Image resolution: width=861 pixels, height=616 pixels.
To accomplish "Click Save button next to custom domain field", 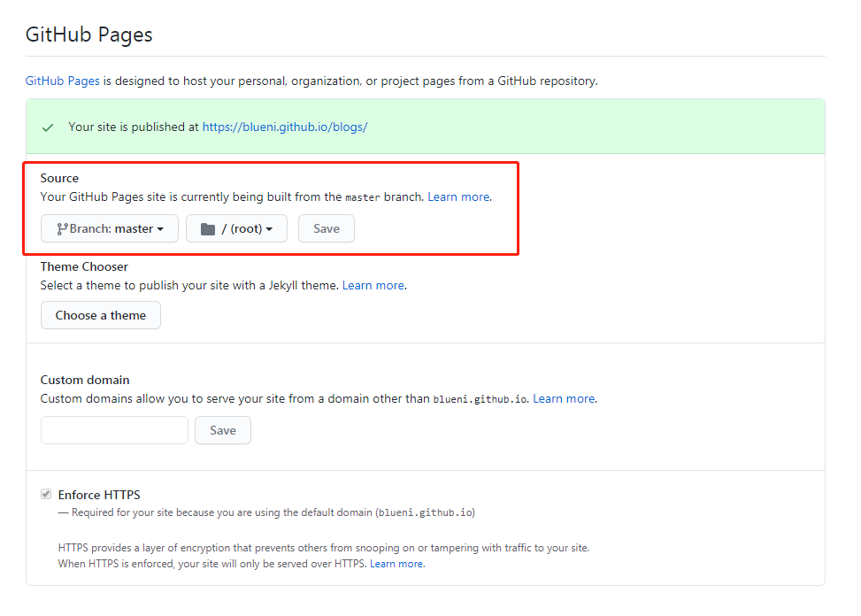I will [223, 430].
